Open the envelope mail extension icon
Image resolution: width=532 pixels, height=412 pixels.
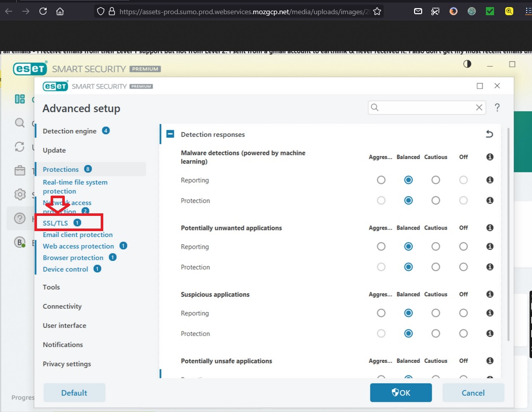tap(418, 11)
